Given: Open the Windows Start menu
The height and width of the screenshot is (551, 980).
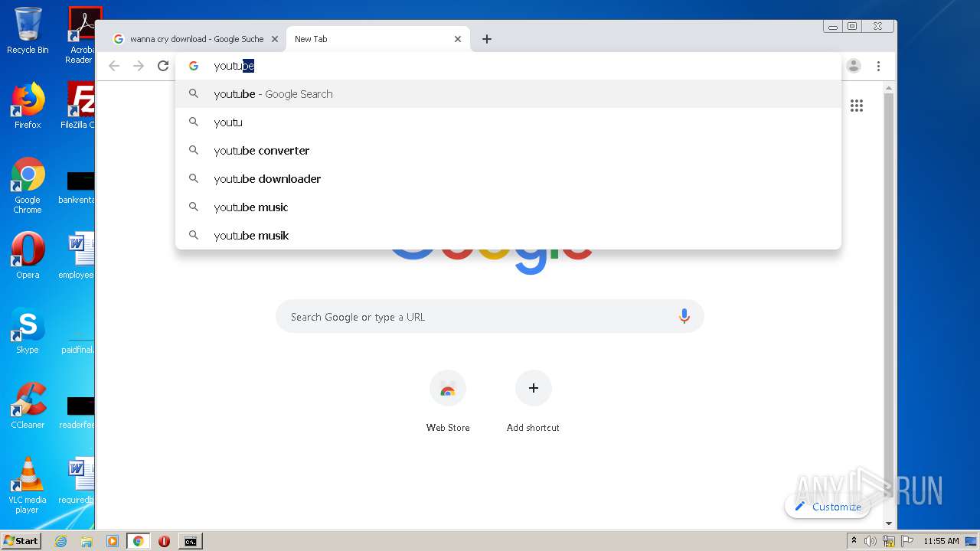Looking at the screenshot, I should [21, 541].
